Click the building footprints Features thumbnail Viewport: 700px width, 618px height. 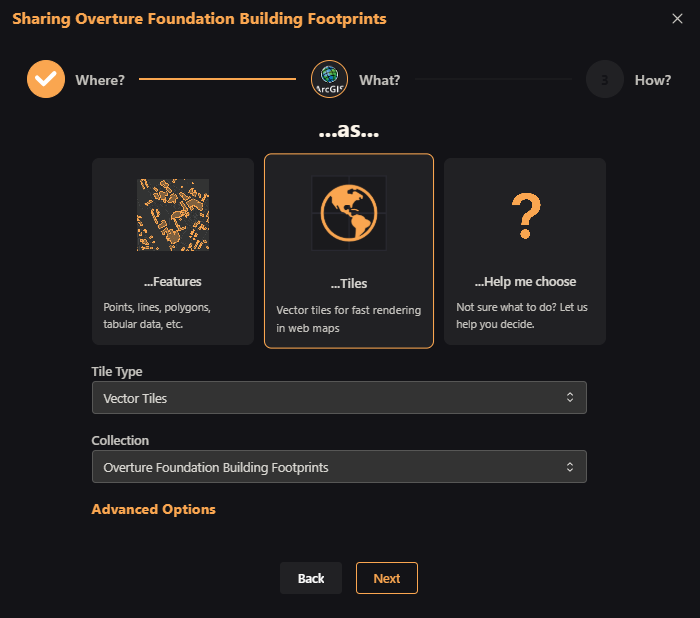(x=173, y=215)
